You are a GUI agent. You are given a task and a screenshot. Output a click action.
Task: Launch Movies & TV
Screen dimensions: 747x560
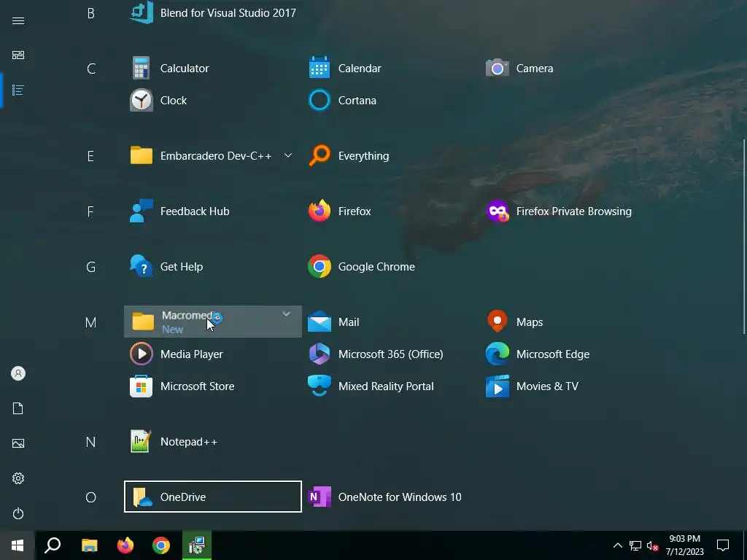coord(568,386)
